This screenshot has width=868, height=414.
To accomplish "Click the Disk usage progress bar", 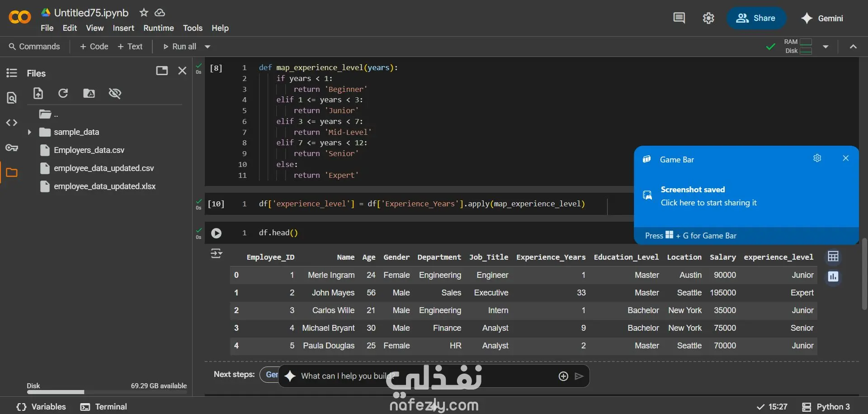I will click(107, 392).
